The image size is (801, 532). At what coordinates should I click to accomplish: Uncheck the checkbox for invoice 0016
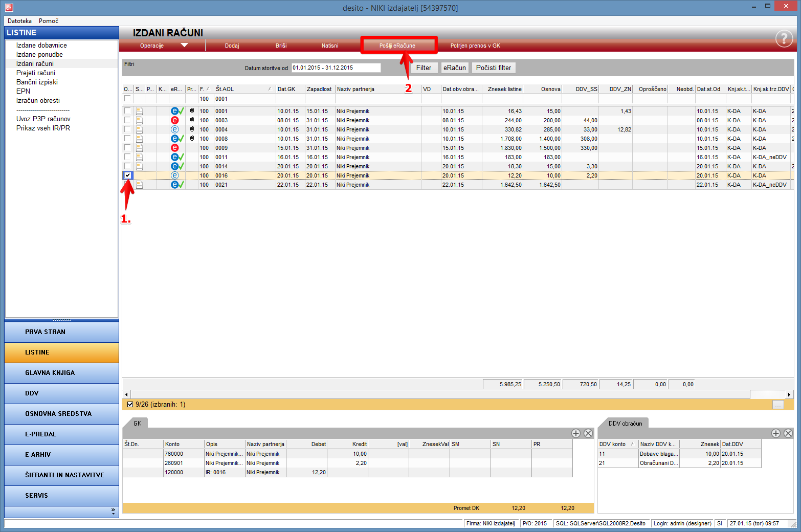tap(128, 175)
